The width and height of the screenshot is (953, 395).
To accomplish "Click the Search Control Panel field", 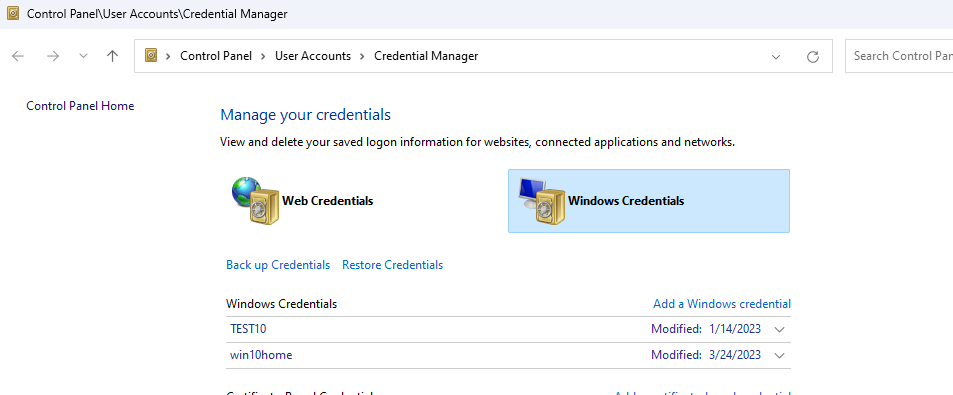I will [x=899, y=56].
